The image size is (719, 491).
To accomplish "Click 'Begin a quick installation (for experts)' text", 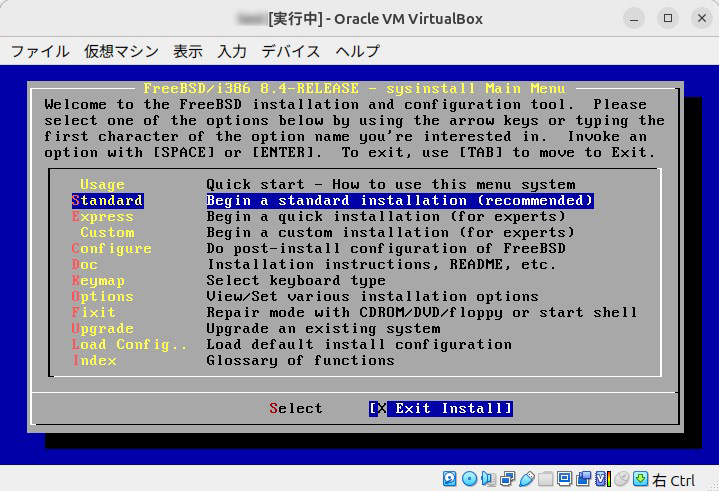I will (386, 216).
